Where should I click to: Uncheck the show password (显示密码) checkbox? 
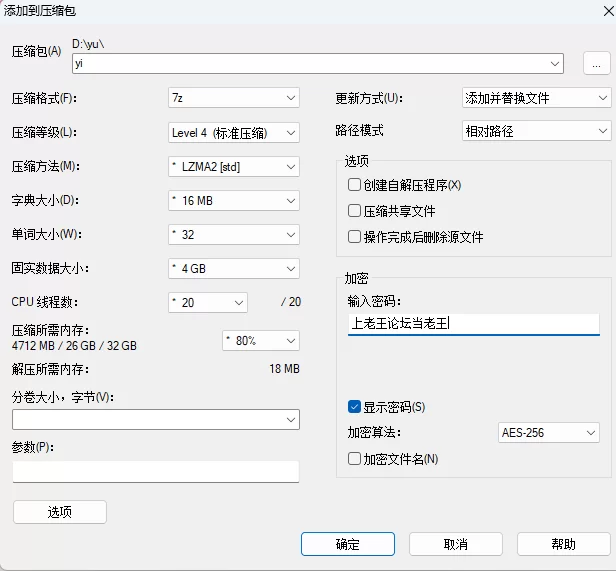pyautogui.click(x=354, y=407)
